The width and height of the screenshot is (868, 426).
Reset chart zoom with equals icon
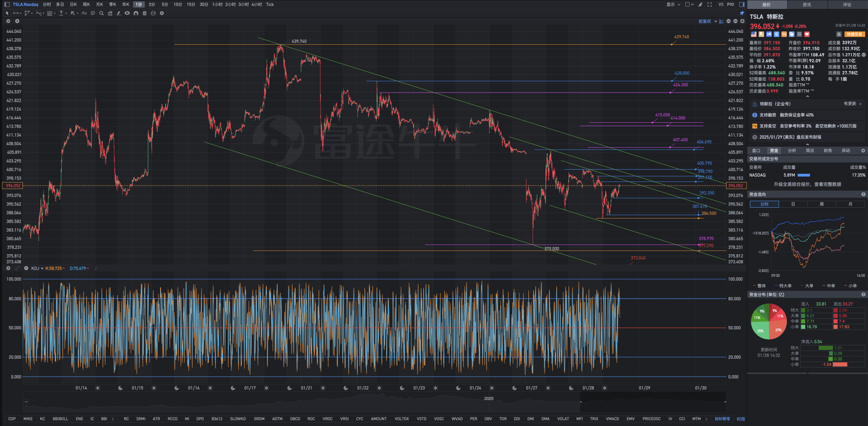point(729,21)
